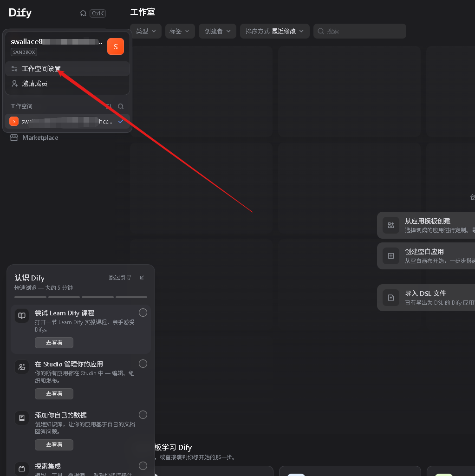Click the SANDBOX plan badge
Screen dimensions: 475x476
coord(24,52)
